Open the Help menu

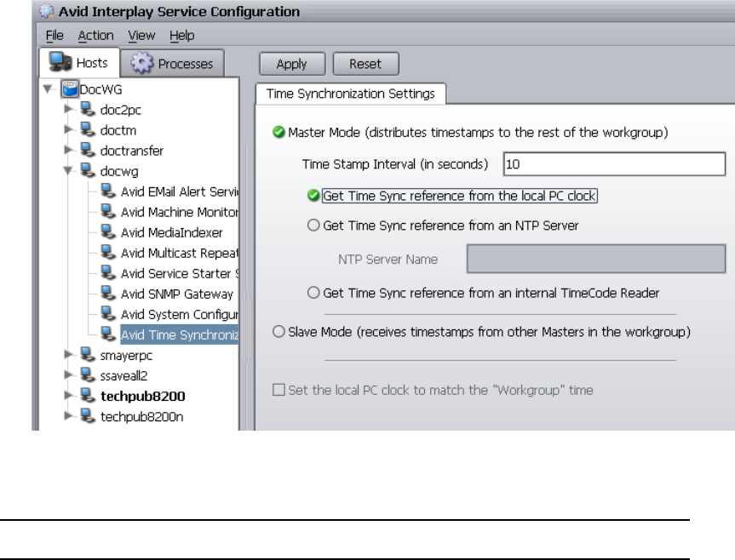pyautogui.click(x=182, y=36)
